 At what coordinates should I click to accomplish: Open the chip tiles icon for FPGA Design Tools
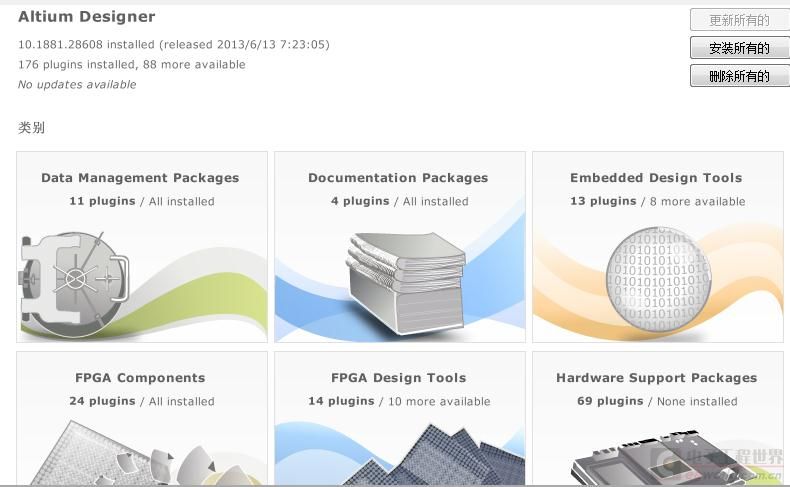[433, 455]
